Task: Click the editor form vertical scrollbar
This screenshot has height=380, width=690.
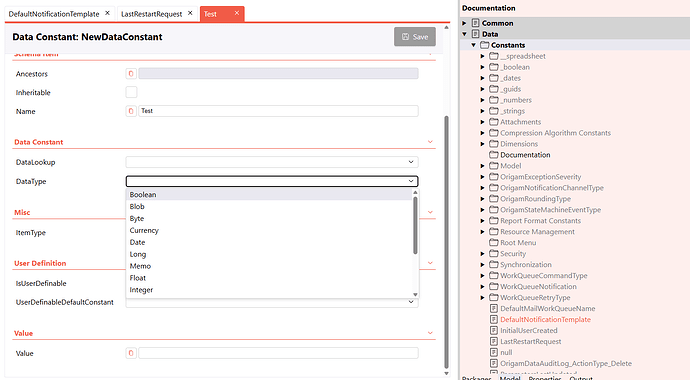Action: point(446,242)
